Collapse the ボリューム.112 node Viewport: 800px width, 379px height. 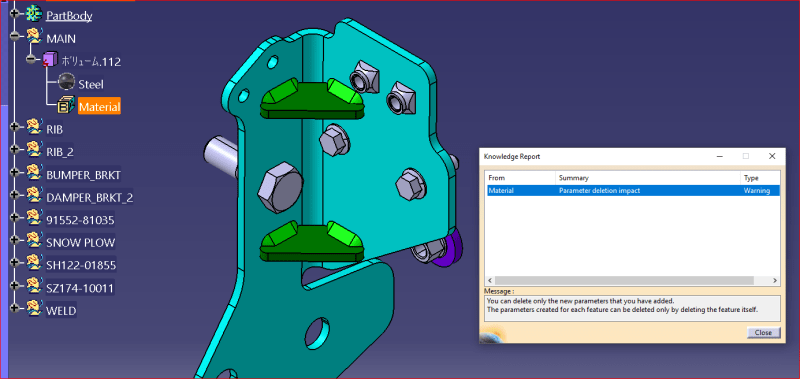click(x=31, y=59)
